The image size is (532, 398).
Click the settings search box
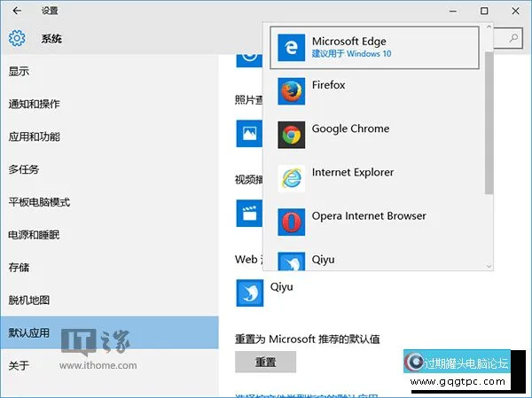click(x=510, y=37)
